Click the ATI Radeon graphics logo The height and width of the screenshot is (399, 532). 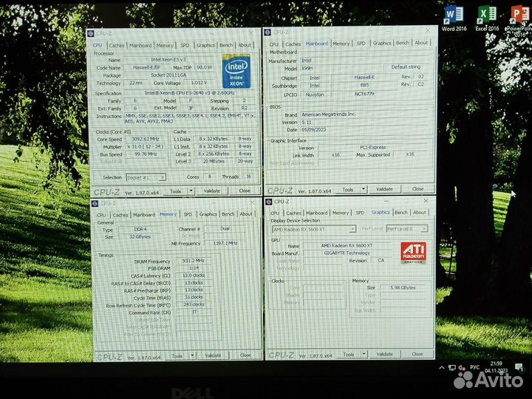413,253
